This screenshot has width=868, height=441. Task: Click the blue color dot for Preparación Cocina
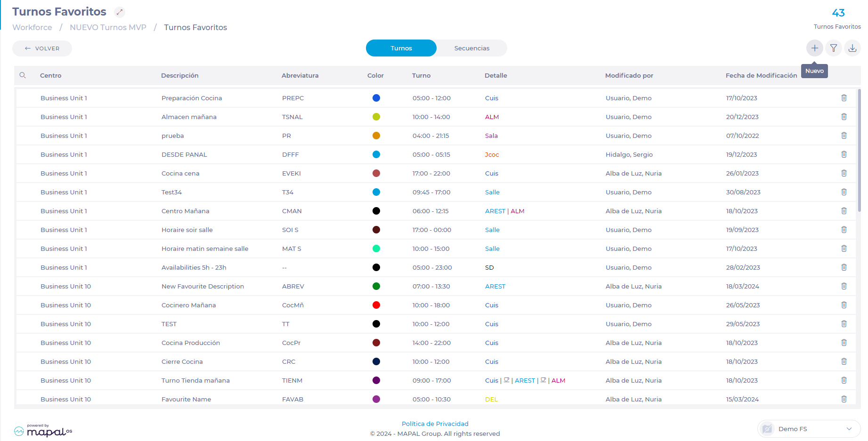pyautogui.click(x=376, y=98)
